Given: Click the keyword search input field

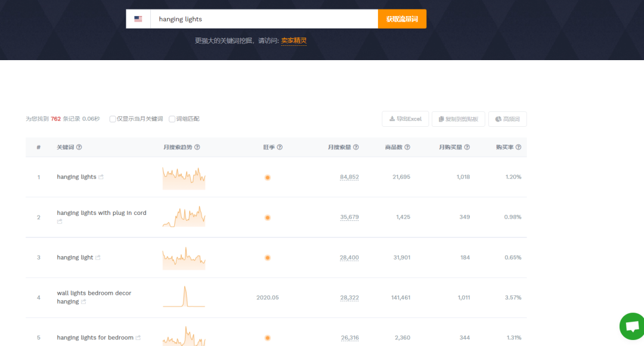Looking at the screenshot, I should coord(264,19).
